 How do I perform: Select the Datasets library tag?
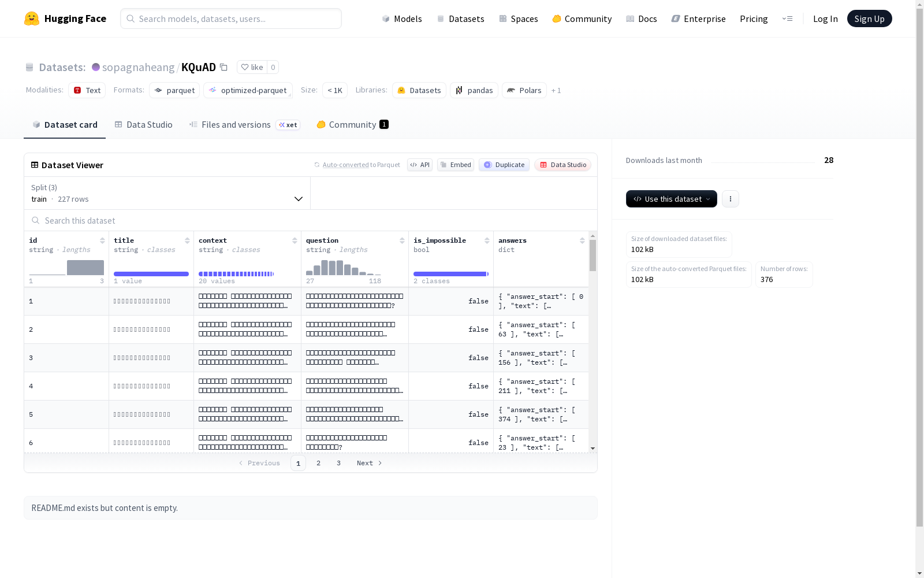(419, 90)
